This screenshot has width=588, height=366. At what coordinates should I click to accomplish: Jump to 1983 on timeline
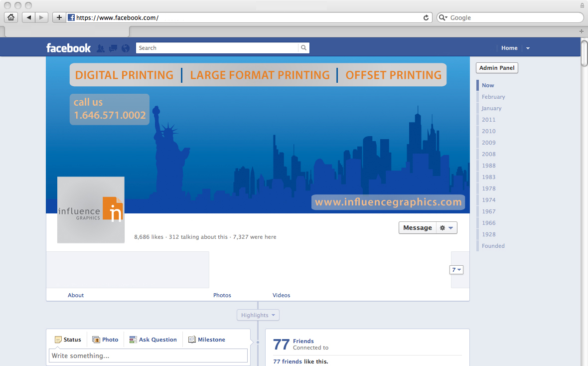[x=489, y=177]
